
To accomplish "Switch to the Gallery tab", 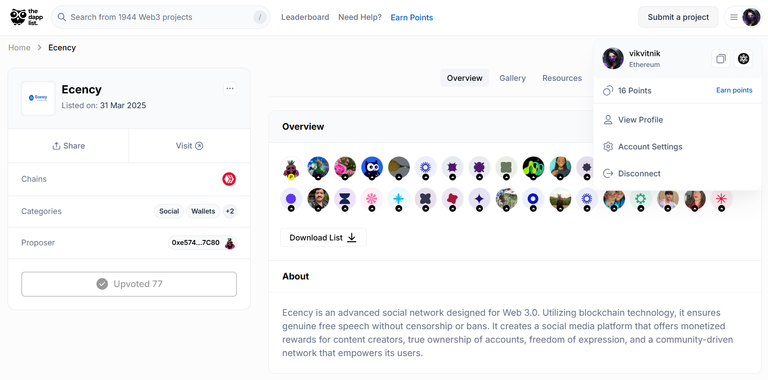I will 512,78.
